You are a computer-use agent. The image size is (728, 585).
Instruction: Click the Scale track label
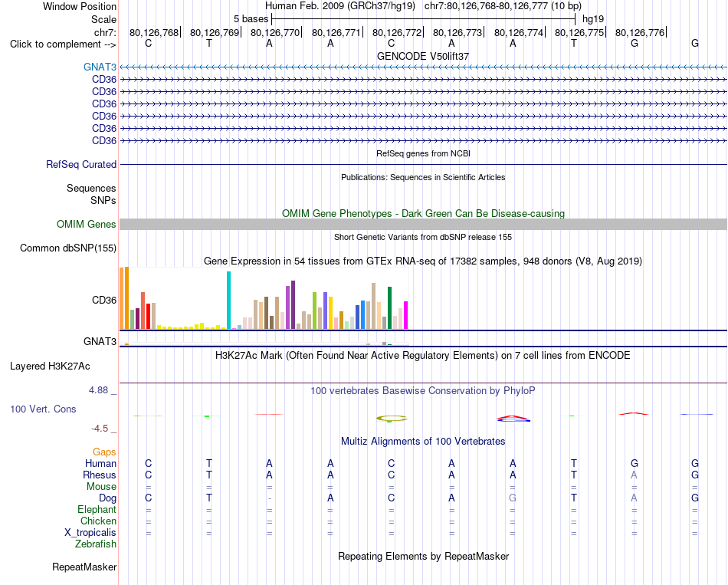(x=103, y=19)
